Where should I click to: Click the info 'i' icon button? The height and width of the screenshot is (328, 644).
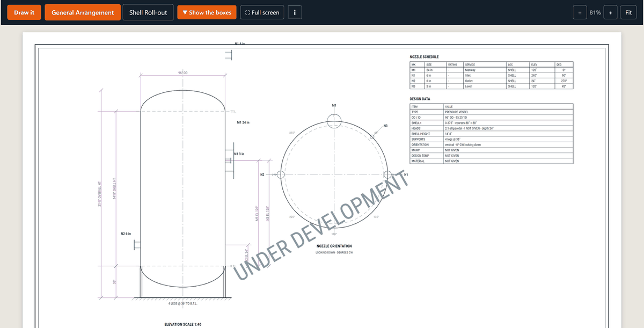point(294,12)
